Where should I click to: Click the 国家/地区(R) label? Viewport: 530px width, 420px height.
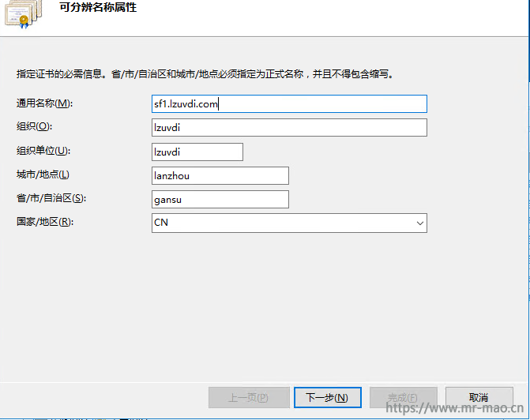click(x=44, y=222)
